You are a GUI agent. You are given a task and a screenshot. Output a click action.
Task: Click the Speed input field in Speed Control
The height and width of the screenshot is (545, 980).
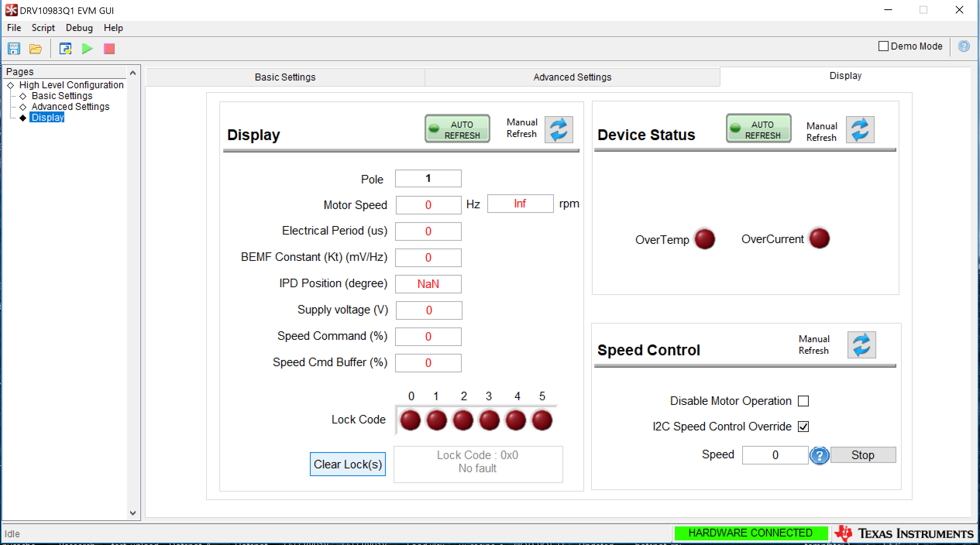(775, 455)
